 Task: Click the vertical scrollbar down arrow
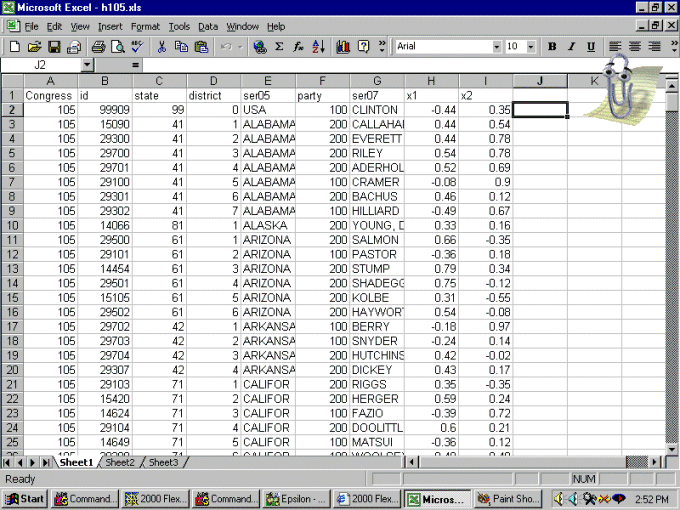click(x=671, y=447)
